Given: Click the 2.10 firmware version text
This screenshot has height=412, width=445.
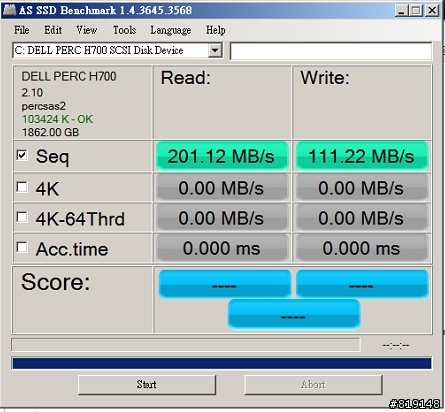Looking at the screenshot, I should coord(32,92).
